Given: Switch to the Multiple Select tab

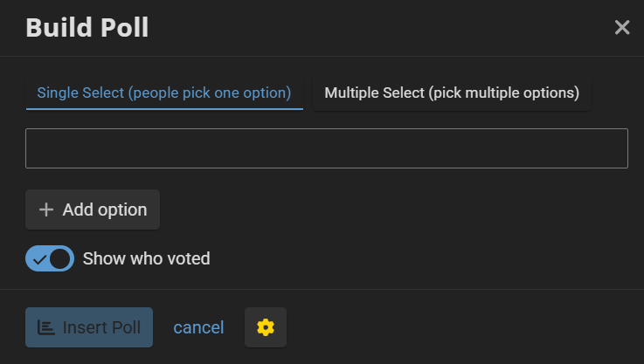Looking at the screenshot, I should click(x=452, y=93).
